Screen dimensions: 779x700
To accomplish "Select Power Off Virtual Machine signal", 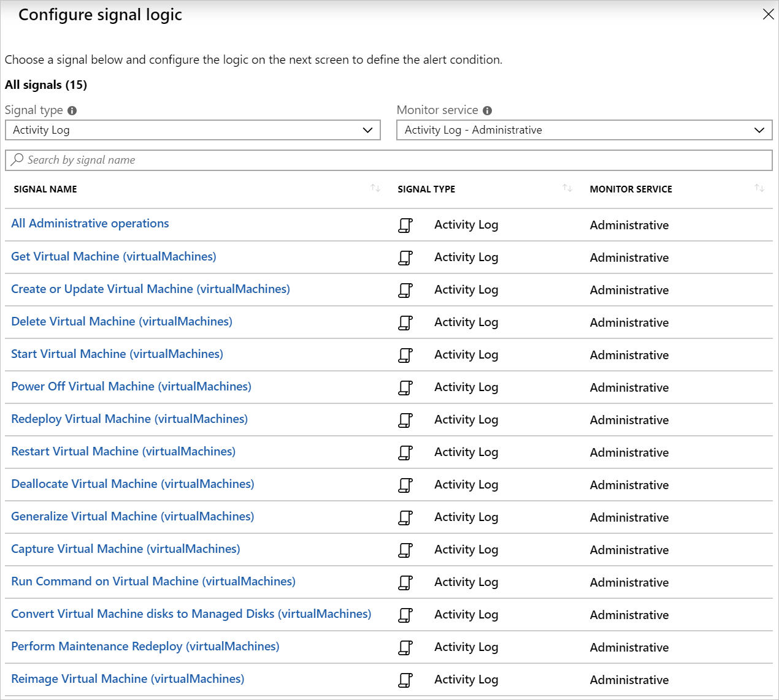I will coord(131,387).
